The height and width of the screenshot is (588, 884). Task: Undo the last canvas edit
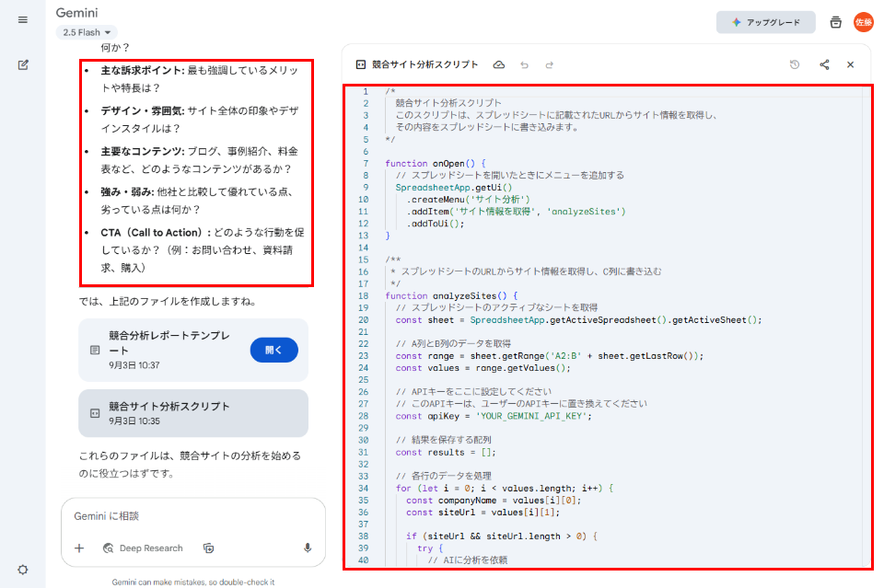point(524,64)
